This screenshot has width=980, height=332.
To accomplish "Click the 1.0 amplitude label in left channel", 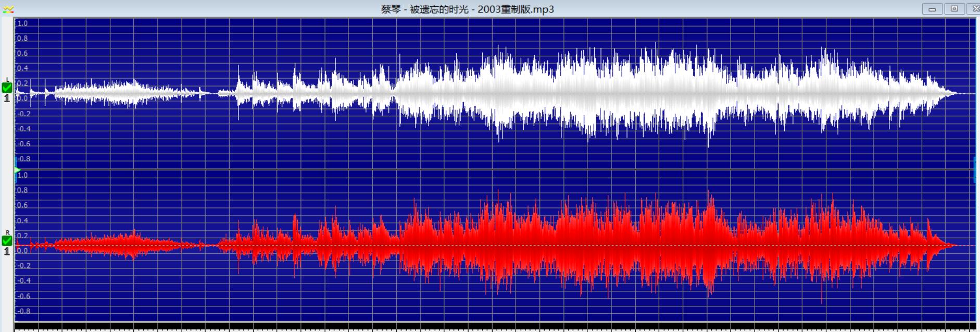I will [22, 23].
